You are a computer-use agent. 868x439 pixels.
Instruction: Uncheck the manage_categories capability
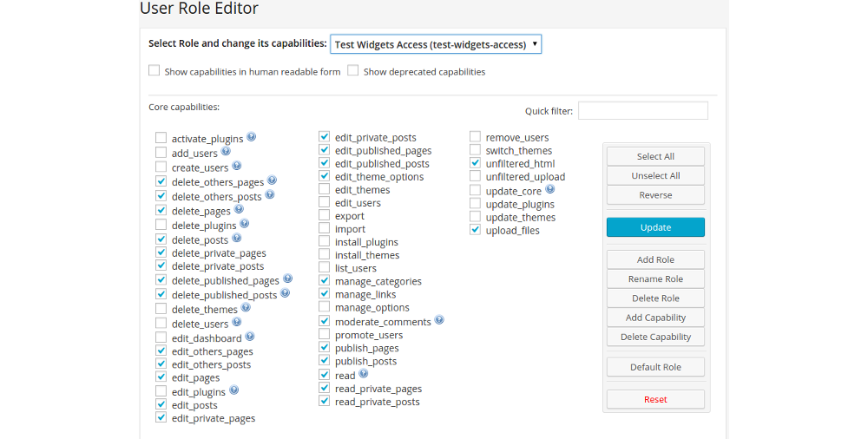coord(325,281)
